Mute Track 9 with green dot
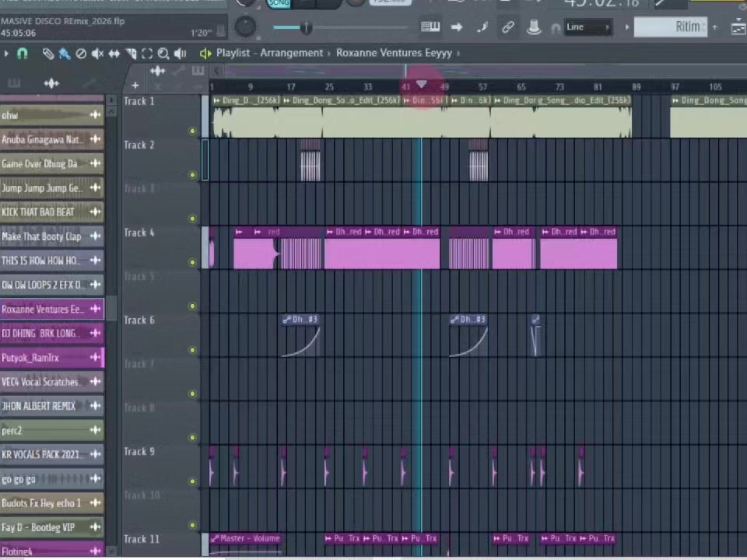This screenshot has width=747, height=560. click(x=192, y=481)
